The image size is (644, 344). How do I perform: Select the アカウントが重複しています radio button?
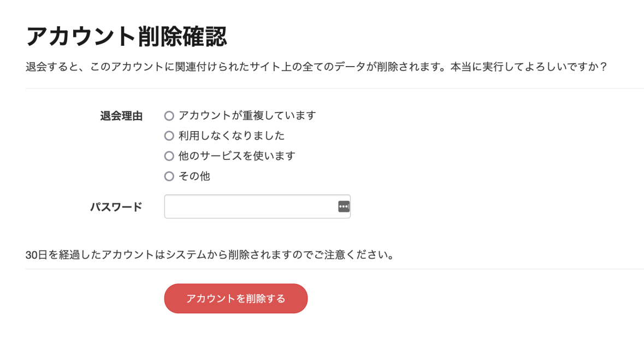pos(169,116)
